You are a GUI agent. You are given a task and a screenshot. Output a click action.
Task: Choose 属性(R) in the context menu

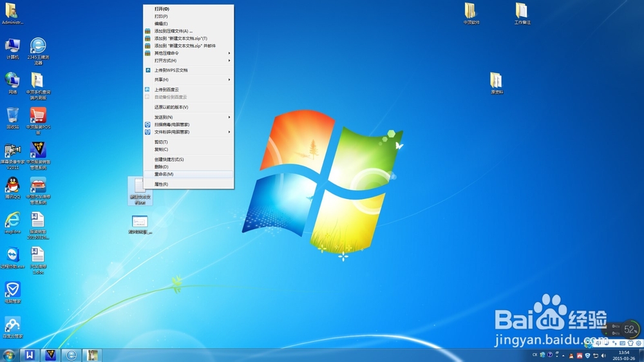[x=189, y=184]
